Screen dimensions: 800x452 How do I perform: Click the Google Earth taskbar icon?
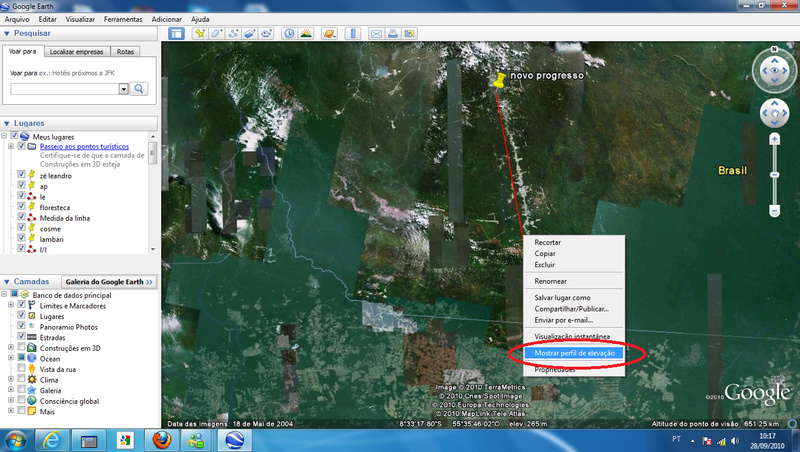(x=235, y=440)
